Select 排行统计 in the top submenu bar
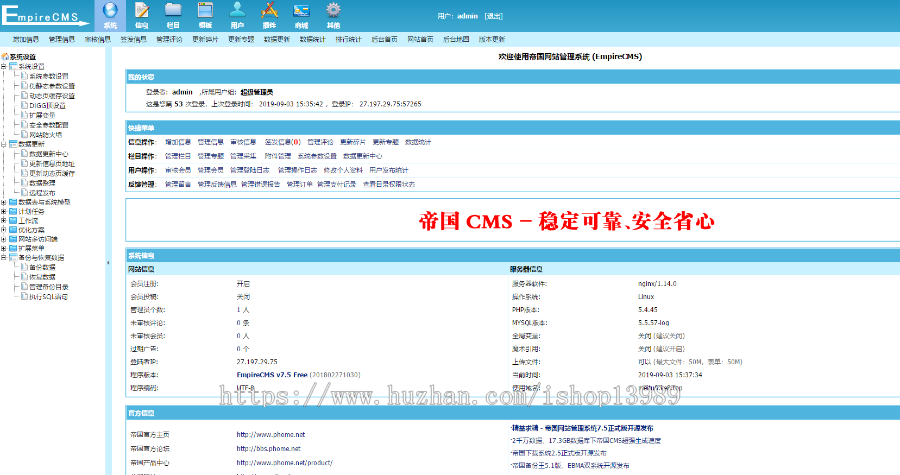Image resolution: width=900 pixels, height=475 pixels. pyautogui.click(x=348, y=40)
